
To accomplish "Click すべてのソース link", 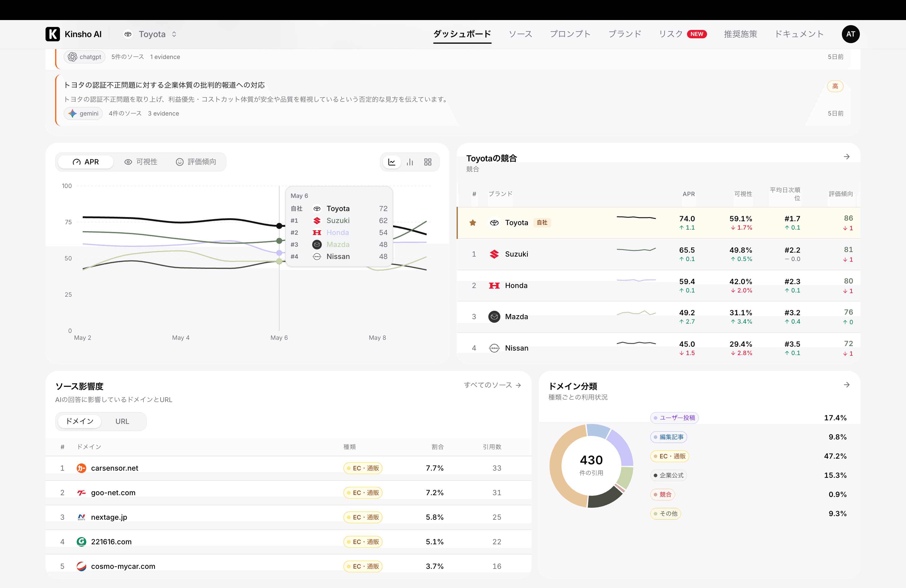I will (x=492, y=385).
